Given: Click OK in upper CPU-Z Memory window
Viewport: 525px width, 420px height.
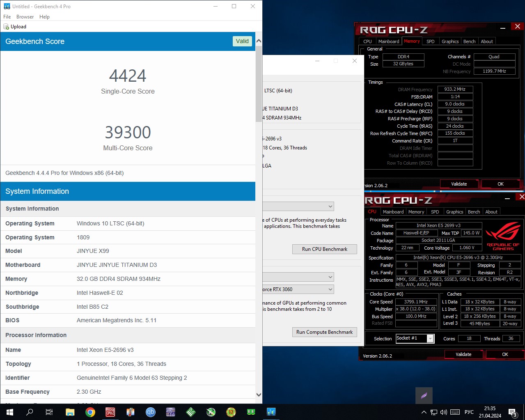Looking at the screenshot, I should click(x=500, y=184).
